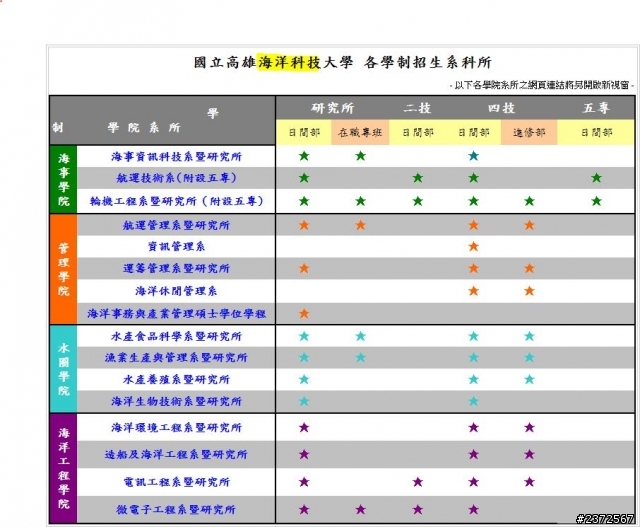Image resolution: width=640 pixels, height=527 pixels.
Task: Open the 海洋生物技術系暨研究所 link
Action: 176,401
